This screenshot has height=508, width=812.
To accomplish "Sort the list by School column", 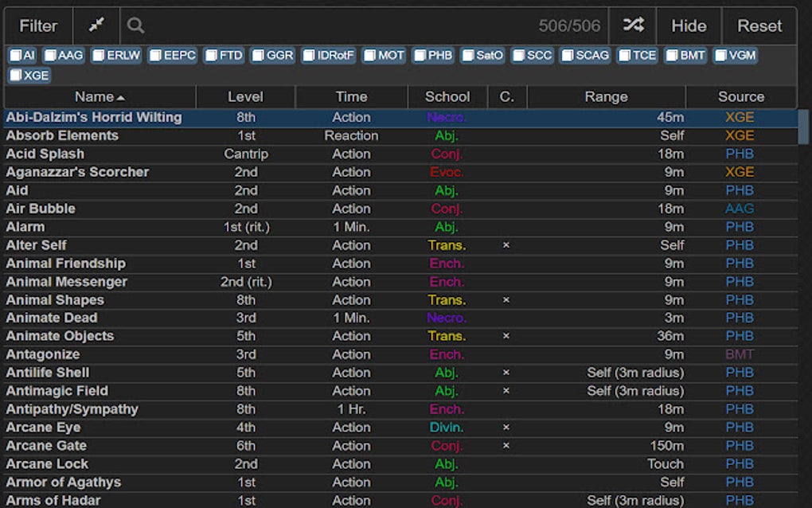I will (447, 97).
